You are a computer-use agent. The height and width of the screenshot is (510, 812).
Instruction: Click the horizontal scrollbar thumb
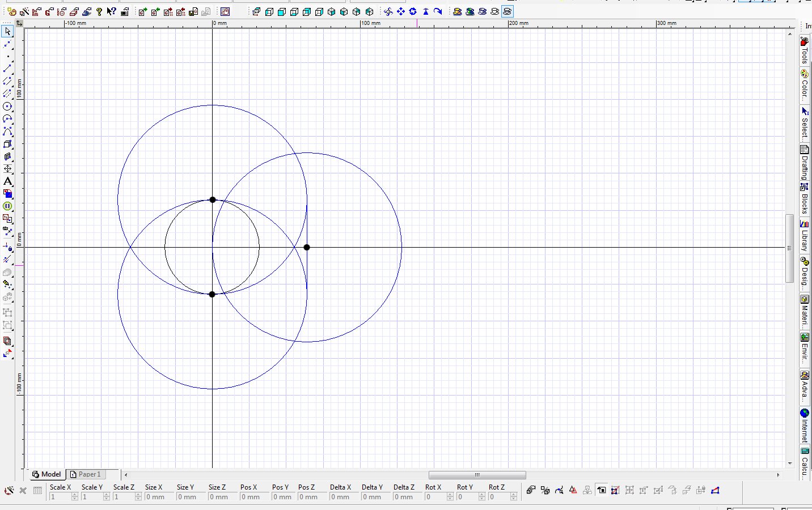coord(477,475)
